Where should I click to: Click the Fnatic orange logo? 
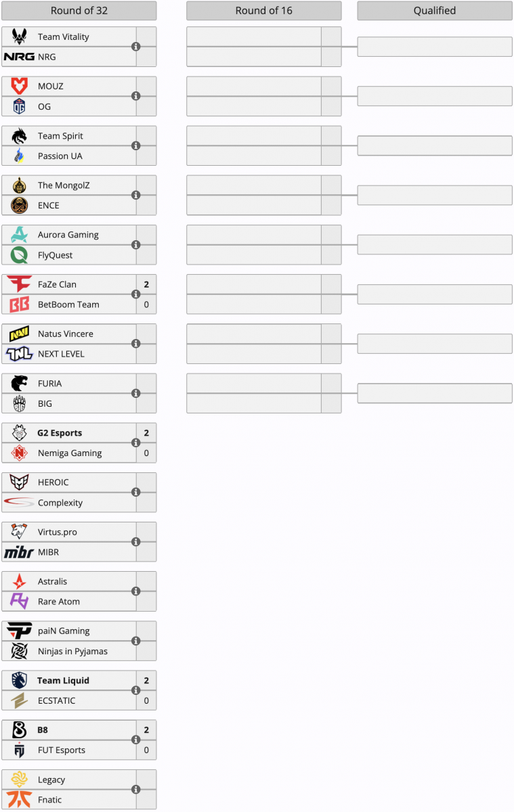20,800
